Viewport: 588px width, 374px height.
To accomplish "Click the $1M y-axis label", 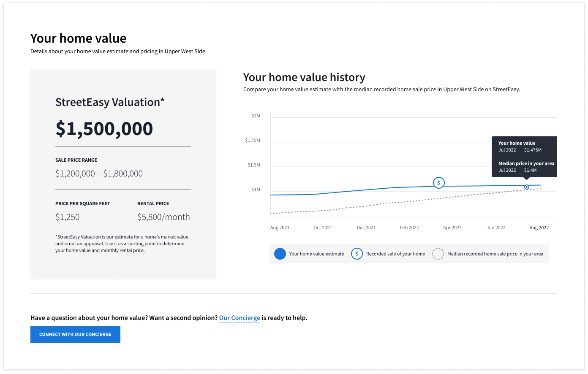I will click(256, 190).
